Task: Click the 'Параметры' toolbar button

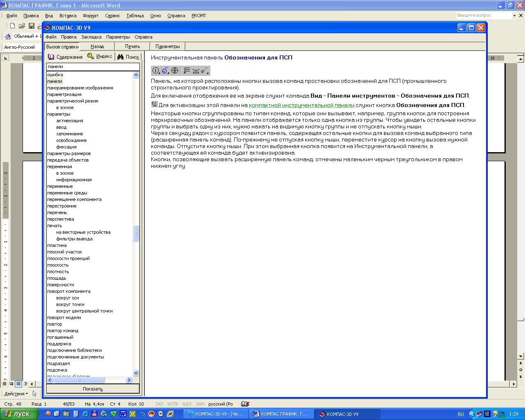Action: tap(168, 46)
